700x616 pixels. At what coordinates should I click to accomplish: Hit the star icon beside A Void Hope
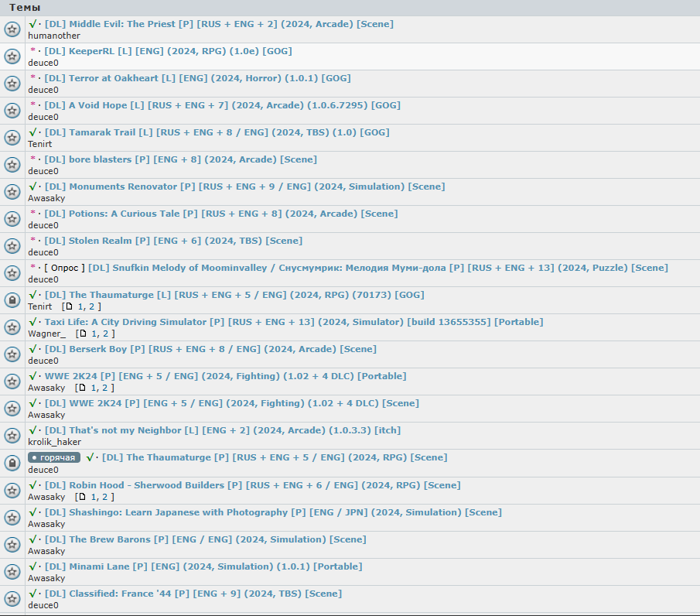coord(12,111)
